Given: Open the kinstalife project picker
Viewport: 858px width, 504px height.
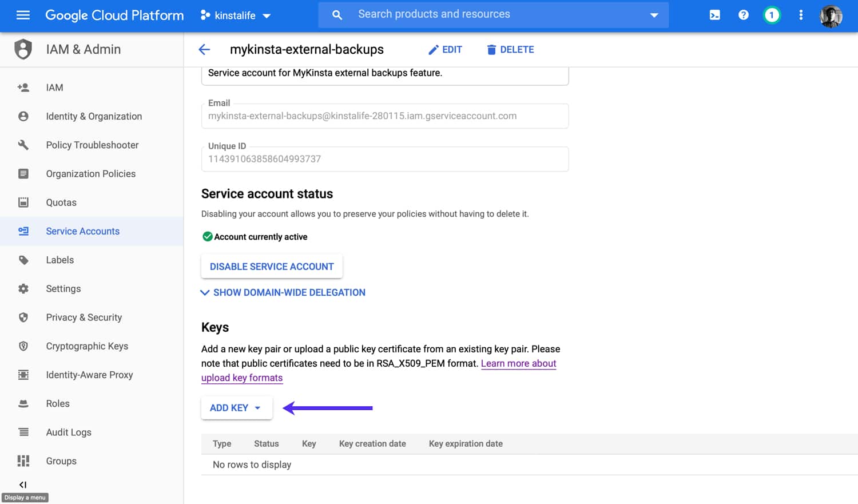Looking at the screenshot, I should pyautogui.click(x=236, y=15).
